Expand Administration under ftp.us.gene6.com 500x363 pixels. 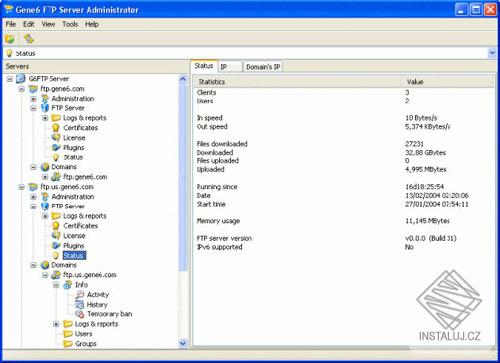tap(33, 197)
